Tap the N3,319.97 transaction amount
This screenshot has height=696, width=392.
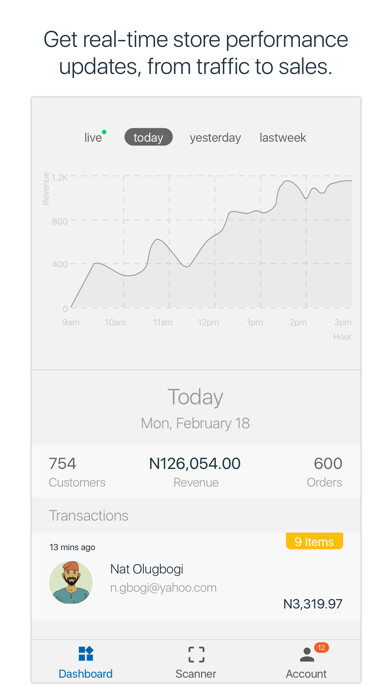pos(313,604)
